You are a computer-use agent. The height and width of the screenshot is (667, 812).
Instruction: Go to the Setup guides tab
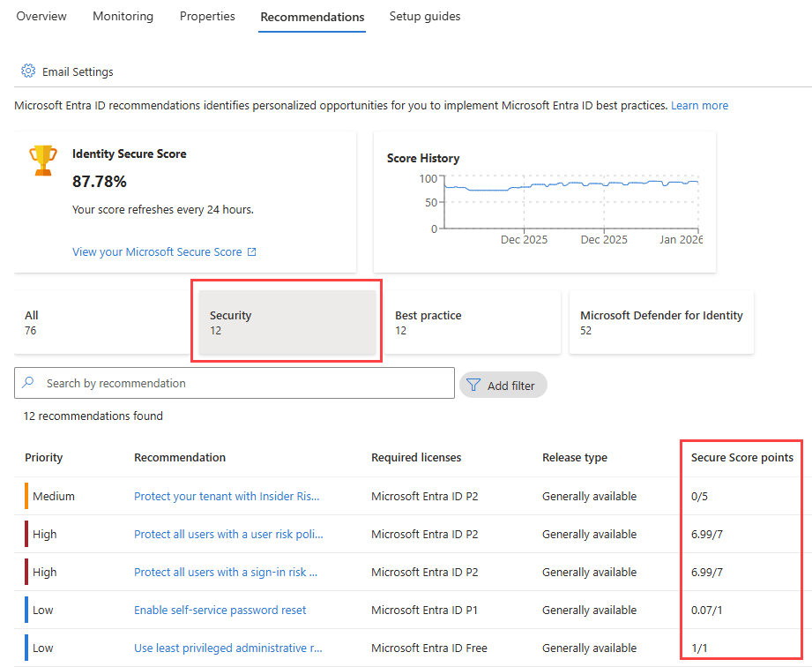coord(425,17)
